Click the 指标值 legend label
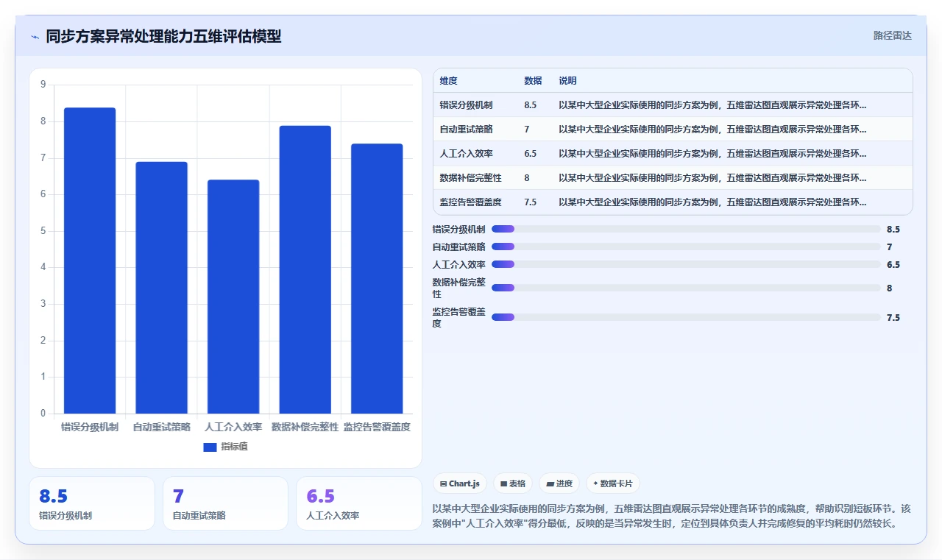The height and width of the screenshot is (560, 942). click(x=234, y=447)
